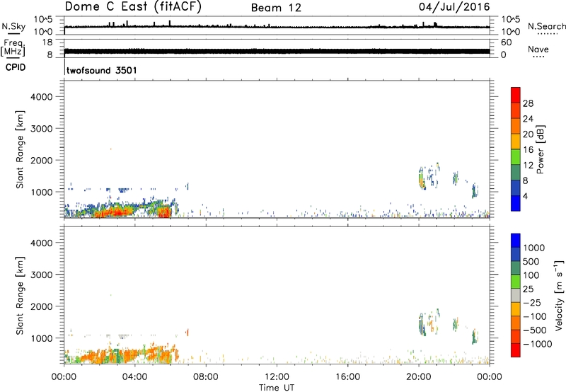Screen dimensions: 566x392
Task: Click the '3000' tick on velocity panel axis
Action: click(42, 275)
